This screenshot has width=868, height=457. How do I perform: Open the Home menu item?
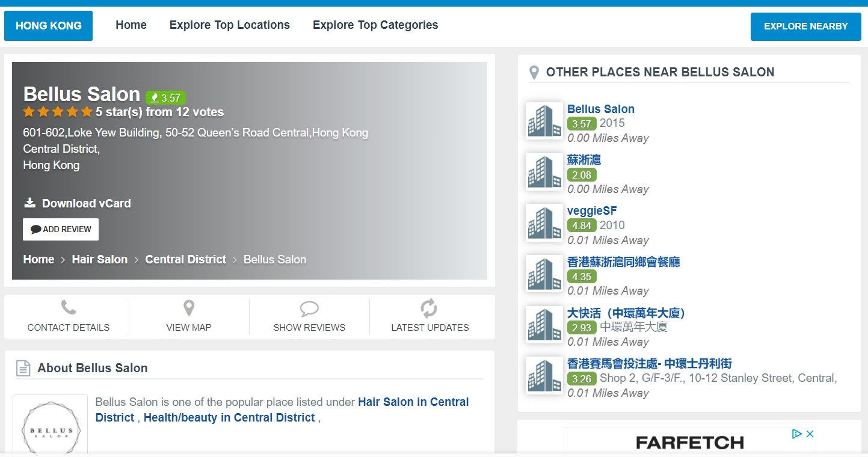(x=131, y=25)
